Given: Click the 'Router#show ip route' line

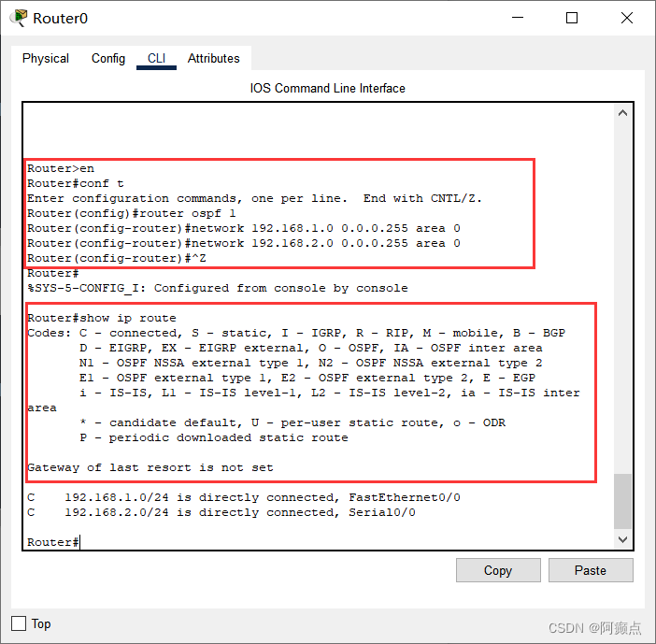Looking at the screenshot, I should click(x=102, y=318).
